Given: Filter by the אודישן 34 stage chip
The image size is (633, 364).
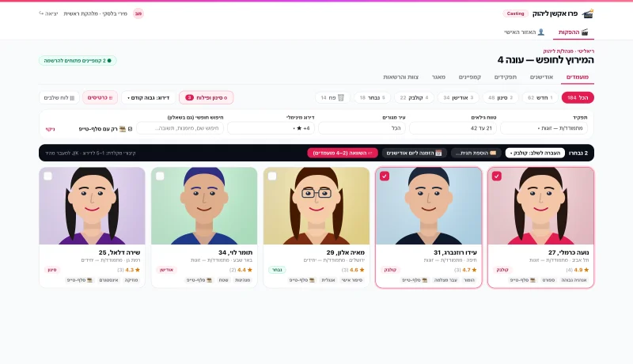Looking at the screenshot, I should coord(458,97).
